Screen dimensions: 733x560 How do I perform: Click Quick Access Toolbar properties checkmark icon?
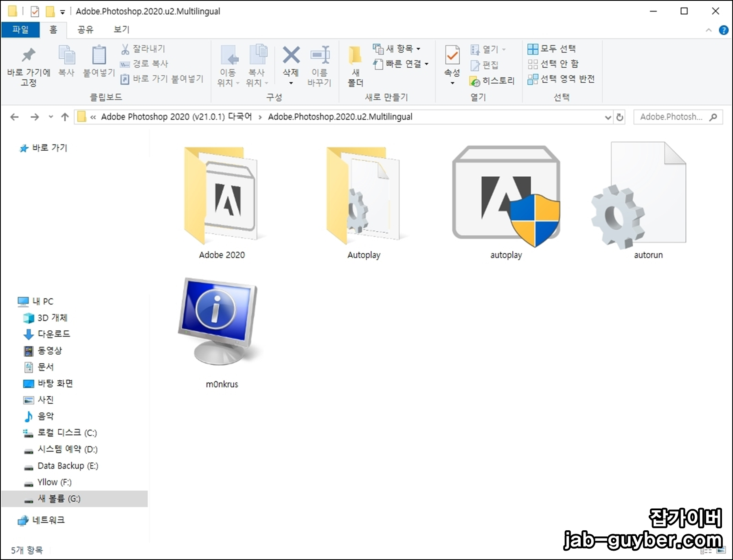tap(35, 11)
